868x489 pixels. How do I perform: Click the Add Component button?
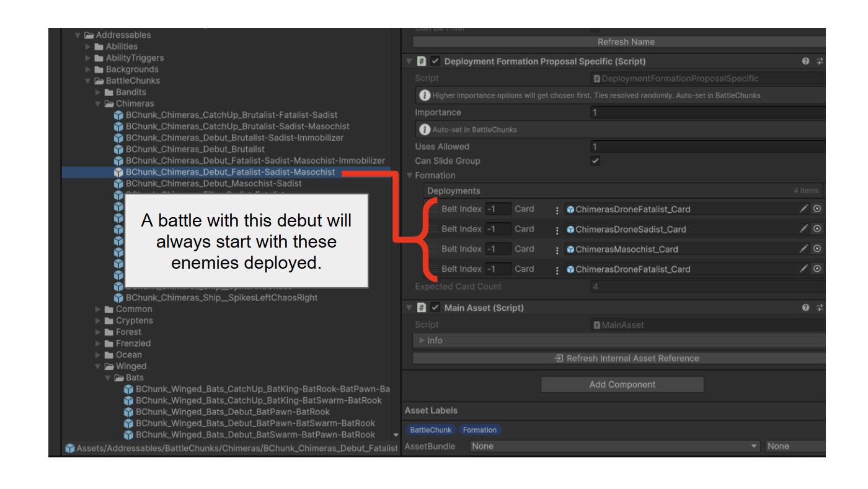[622, 385]
